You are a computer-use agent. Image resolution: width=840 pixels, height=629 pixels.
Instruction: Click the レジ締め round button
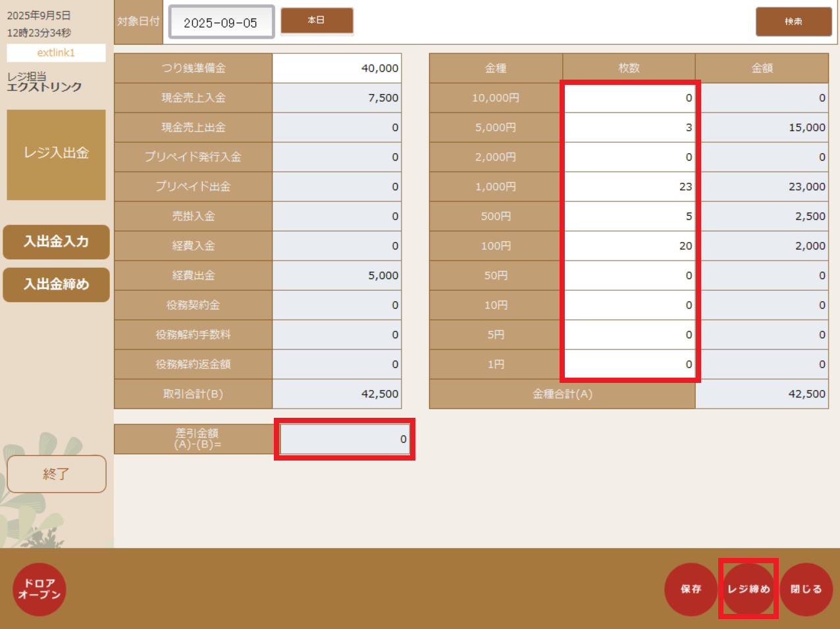click(748, 589)
